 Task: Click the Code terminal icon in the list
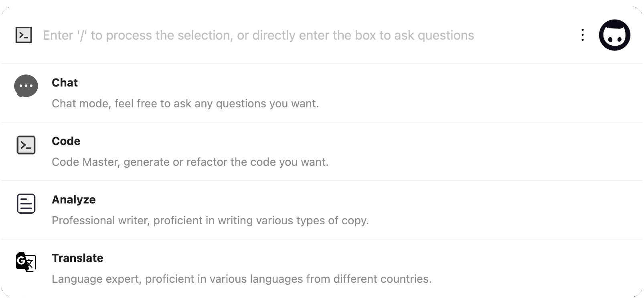click(26, 145)
